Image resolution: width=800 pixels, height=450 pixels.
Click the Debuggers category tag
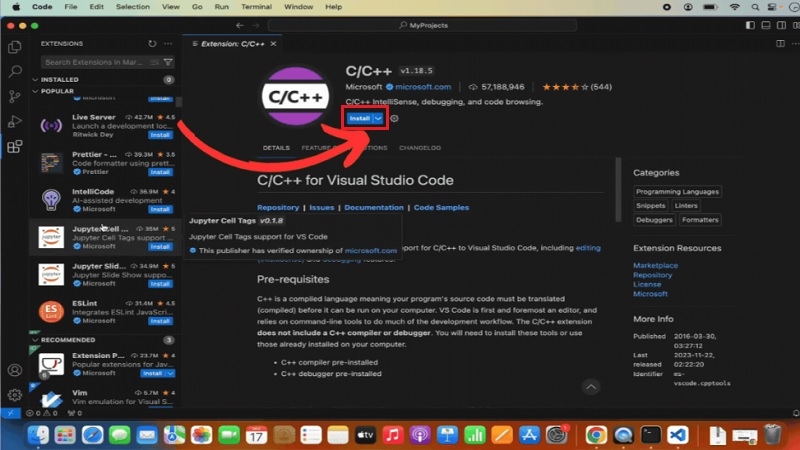[x=654, y=220]
